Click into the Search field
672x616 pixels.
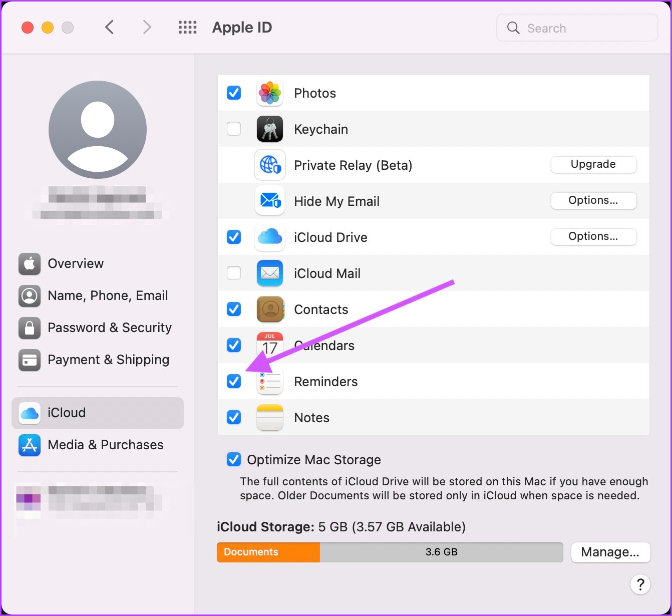point(577,28)
